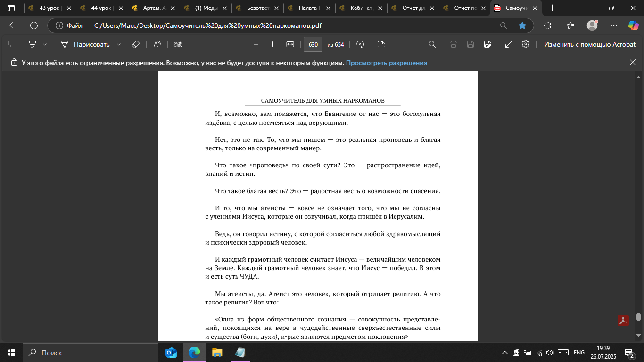The height and width of the screenshot is (362, 644).
Task: Open the user profile avatar
Action: [592, 25]
